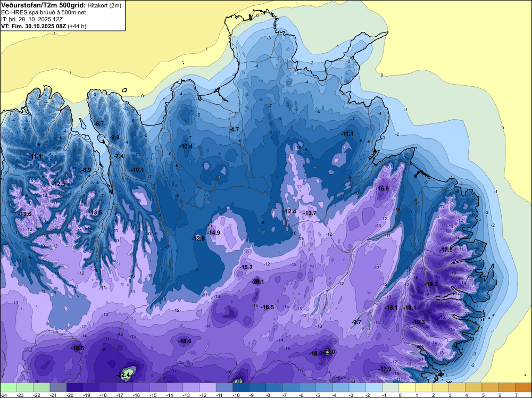
Task: Click the legend label -5
Action: [319, 395]
